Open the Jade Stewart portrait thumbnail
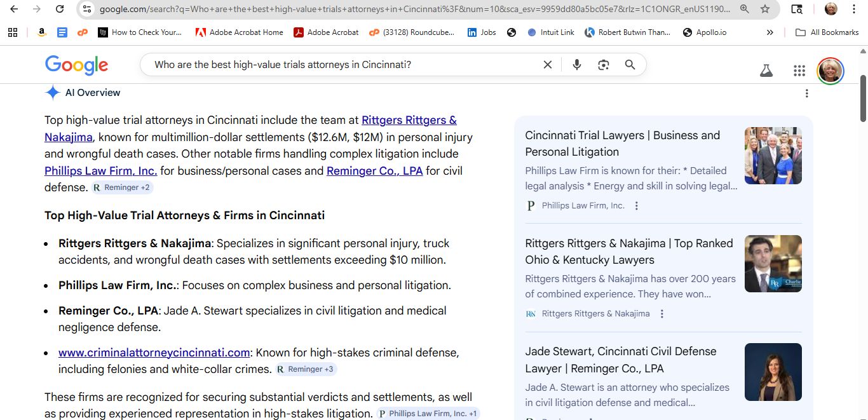The image size is (868, 420). [773, 372]
